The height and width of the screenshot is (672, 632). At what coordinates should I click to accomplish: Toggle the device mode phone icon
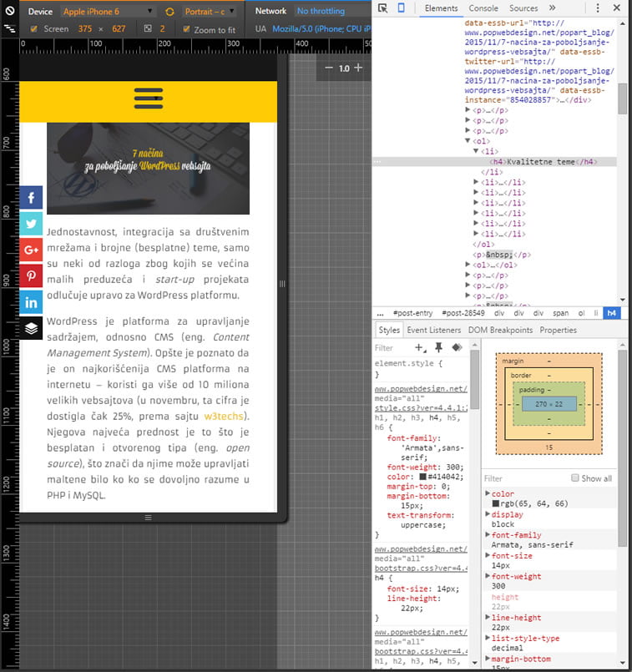tap(401, 8)
